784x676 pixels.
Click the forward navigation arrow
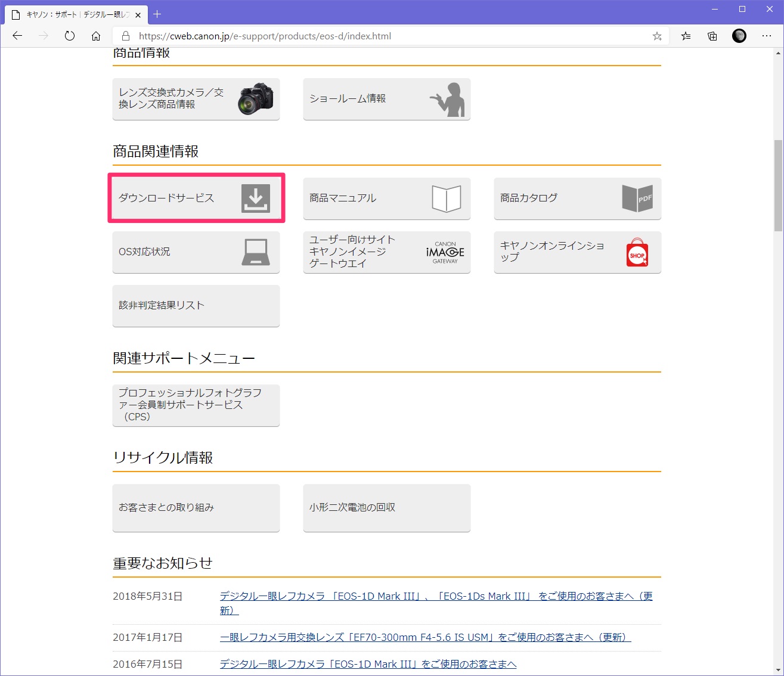click(x=44, y=36)
